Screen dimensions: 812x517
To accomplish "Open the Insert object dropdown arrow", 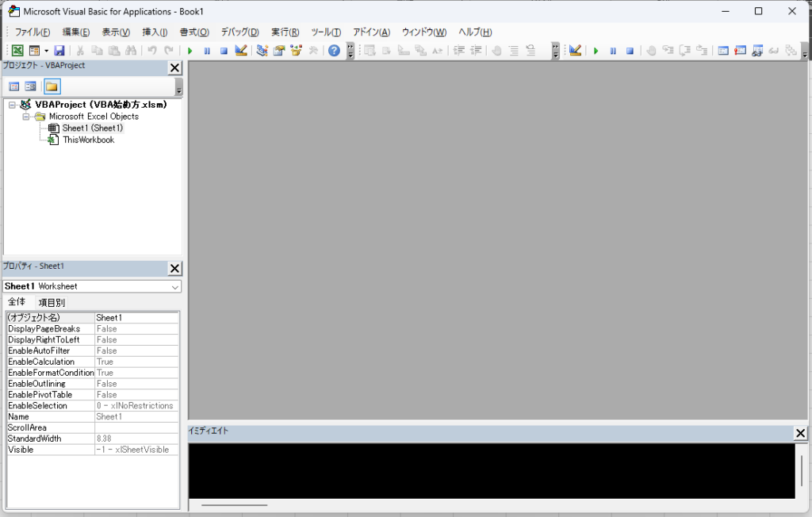I will pyautogui.click(x=45, y=50).
